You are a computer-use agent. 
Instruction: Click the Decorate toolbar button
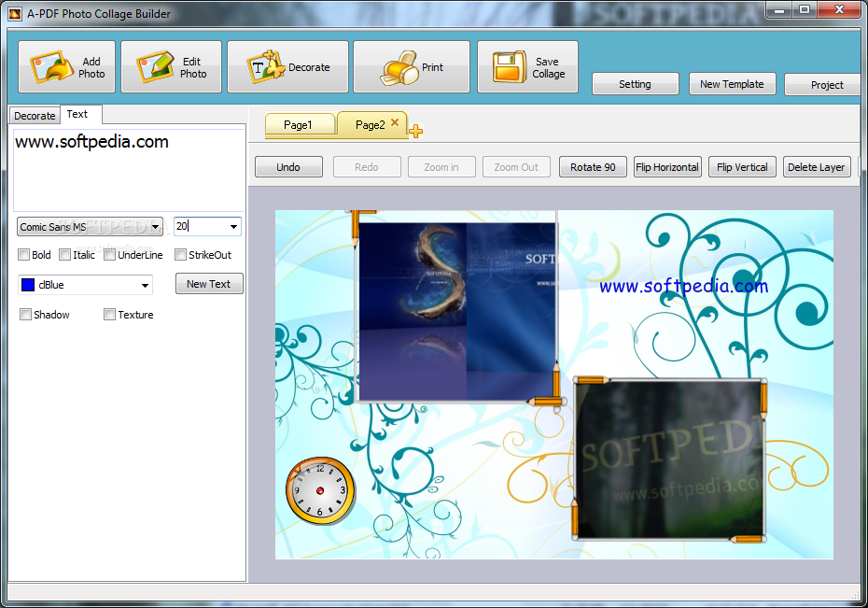coord(287,67)
